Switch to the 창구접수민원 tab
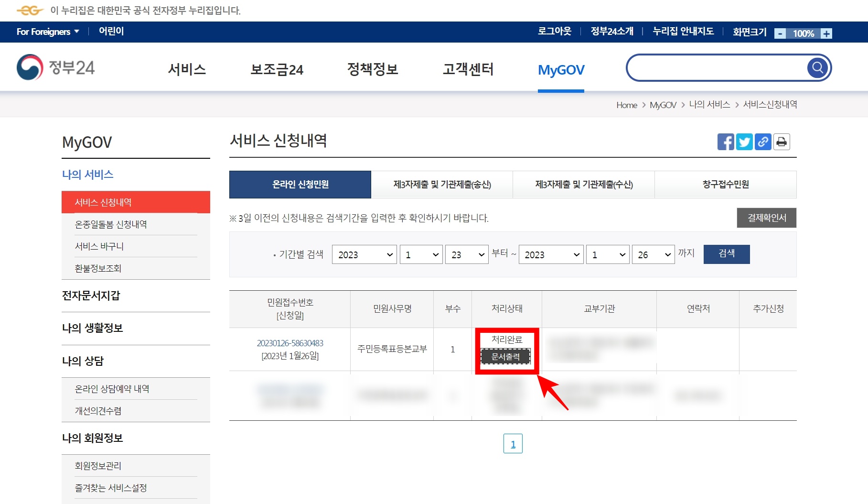Screen dimensions: 868x504 pyautogui.click(x=725, y=185)
